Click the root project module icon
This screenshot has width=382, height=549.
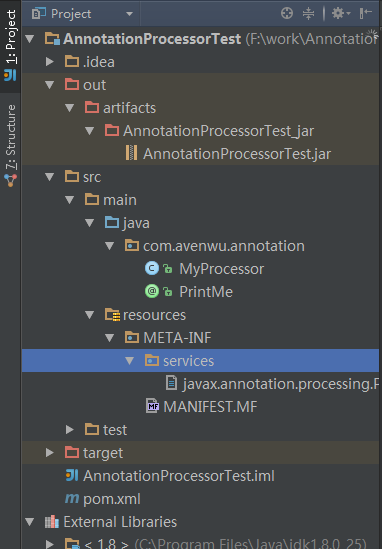(52, 38)
